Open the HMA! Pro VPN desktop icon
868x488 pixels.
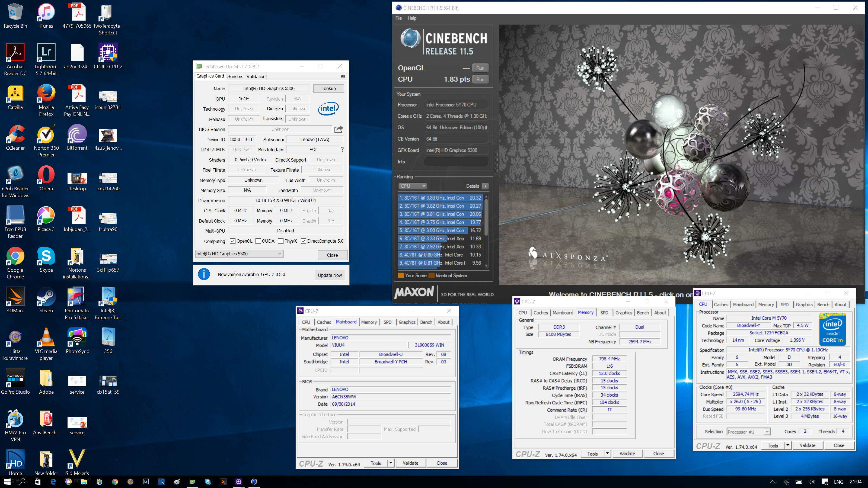[15, 426]
